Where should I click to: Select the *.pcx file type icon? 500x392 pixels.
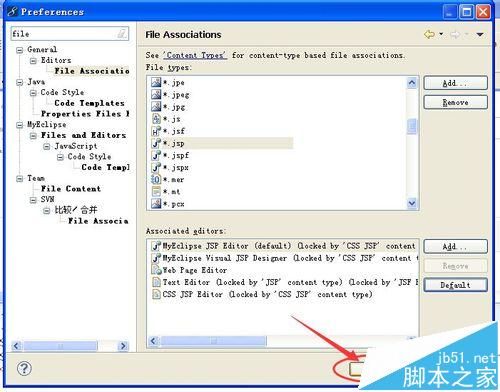pyautogui.click(x=156, y=203)
